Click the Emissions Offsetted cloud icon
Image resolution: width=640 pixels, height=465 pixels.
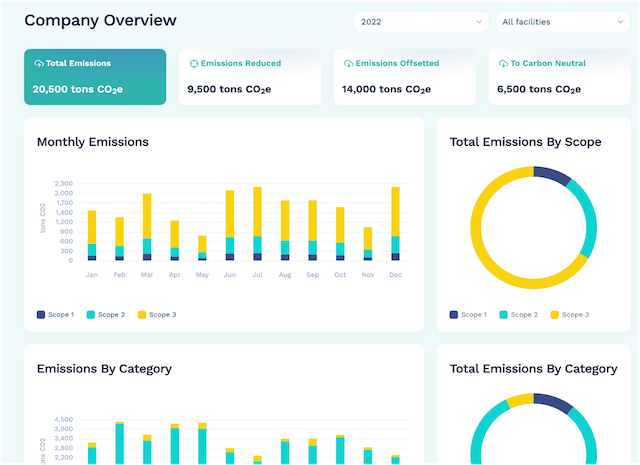coord(349,63)
